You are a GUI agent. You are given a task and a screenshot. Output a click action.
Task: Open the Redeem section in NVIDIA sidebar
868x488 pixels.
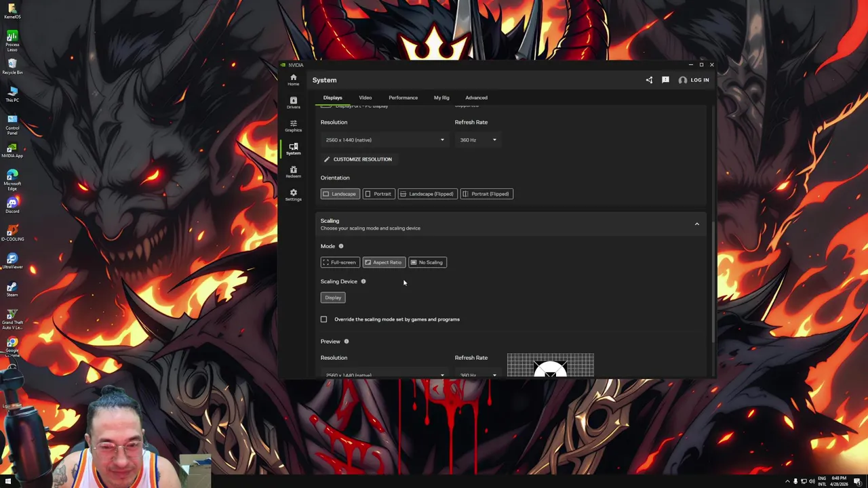(293, 171)
